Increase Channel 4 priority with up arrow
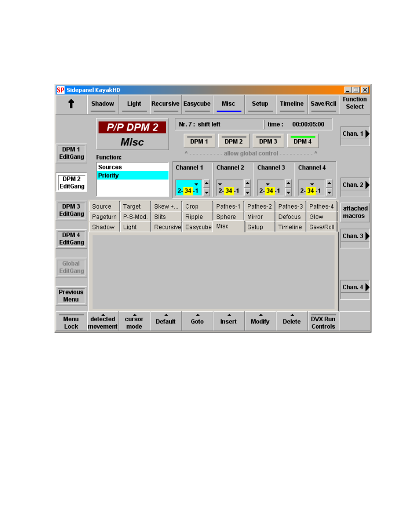 [x=329, y=183]
